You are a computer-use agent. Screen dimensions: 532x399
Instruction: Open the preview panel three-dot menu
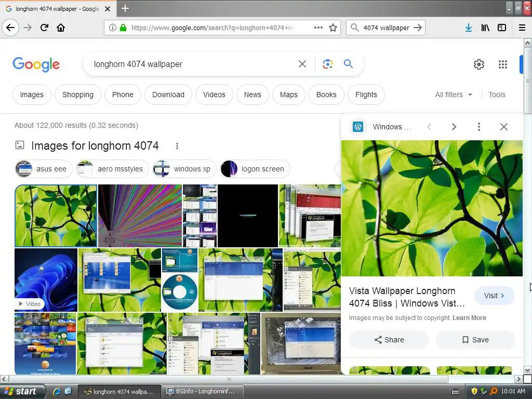click(x=478, y=127)
